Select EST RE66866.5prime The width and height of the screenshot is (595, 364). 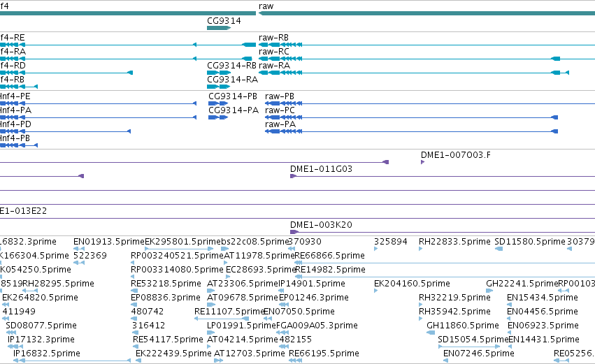(x=445, y=263)
